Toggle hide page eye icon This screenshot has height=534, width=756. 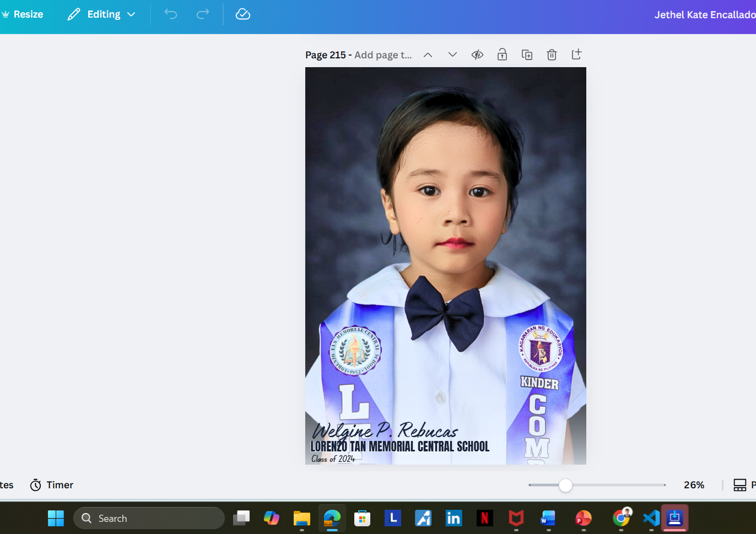pos(477,55)
